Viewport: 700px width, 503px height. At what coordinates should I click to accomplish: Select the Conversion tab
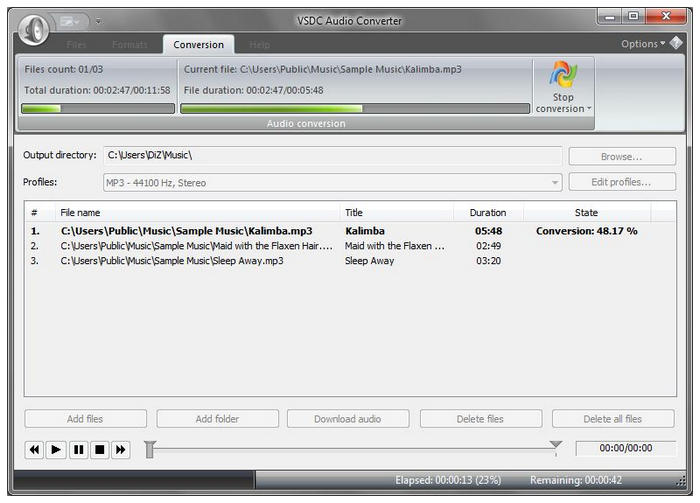(199, 45)
